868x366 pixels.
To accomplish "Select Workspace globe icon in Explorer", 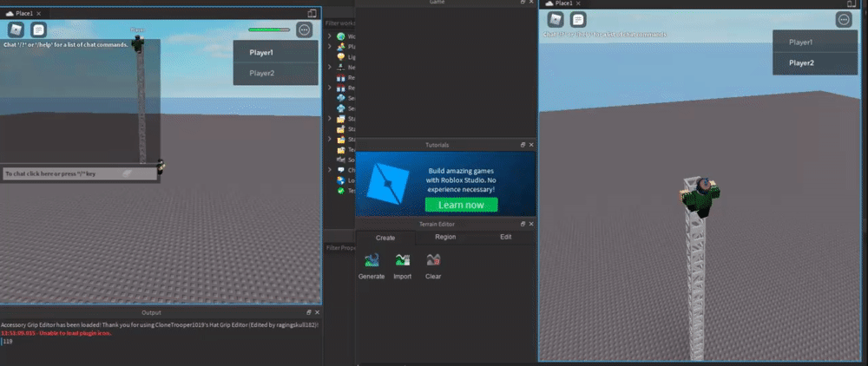I will pos(341,36).
